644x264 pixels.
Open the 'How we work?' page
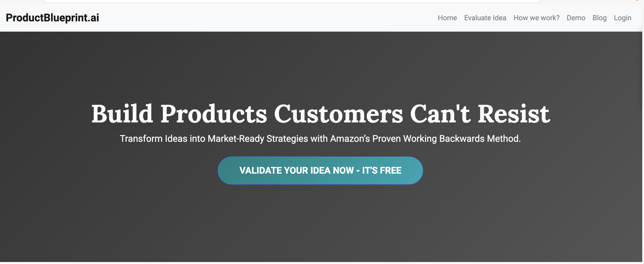tap(536, 18)
